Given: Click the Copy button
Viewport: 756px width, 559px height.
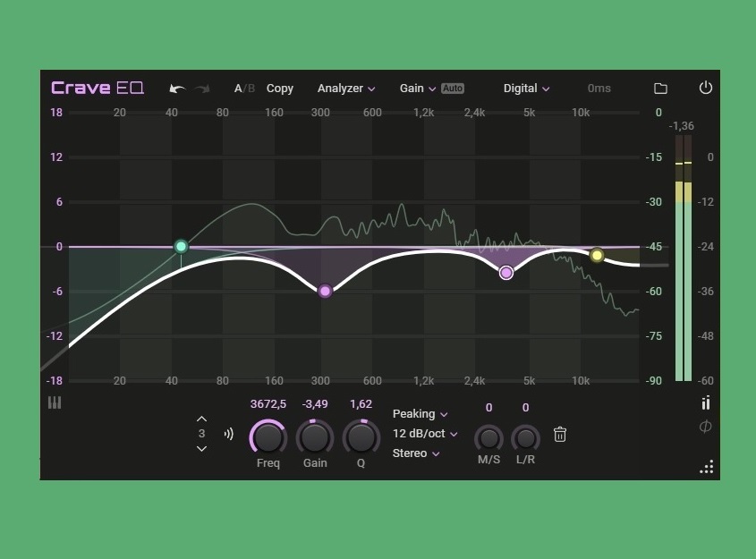Looking at the screenshot, I should click(280, 89).
